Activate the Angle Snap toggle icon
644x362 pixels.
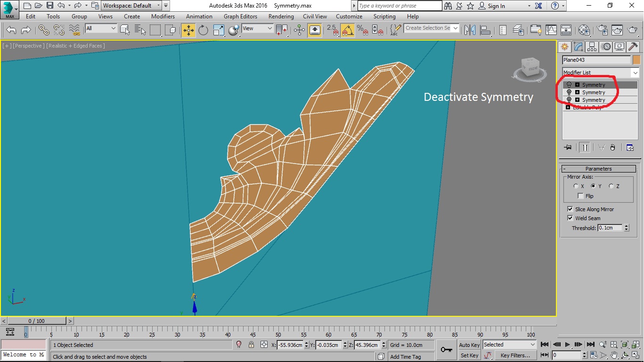[348, 31]
